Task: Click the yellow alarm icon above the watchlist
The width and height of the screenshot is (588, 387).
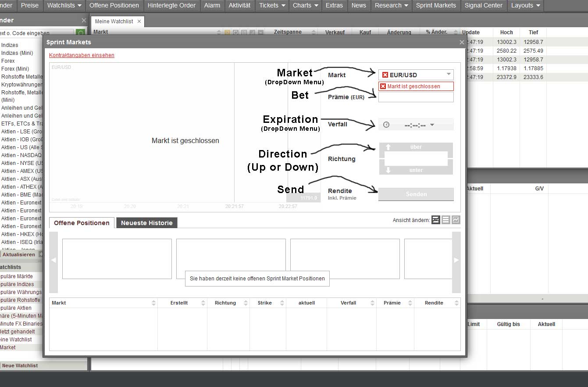Action: tap(227, 32)
